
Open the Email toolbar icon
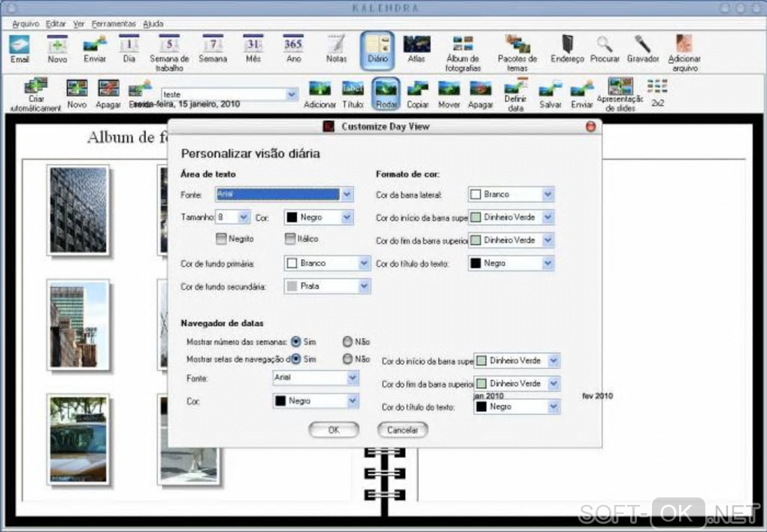tap(20, 49)
